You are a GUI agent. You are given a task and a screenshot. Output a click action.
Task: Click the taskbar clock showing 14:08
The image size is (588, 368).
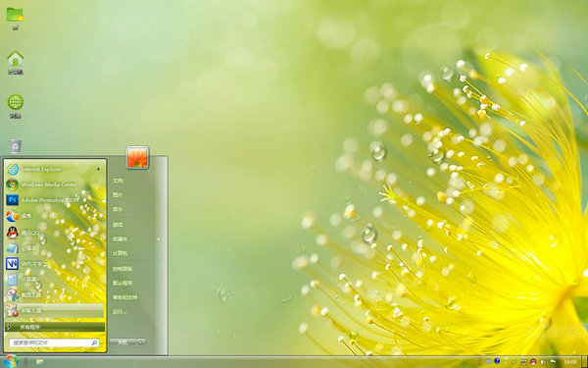point(570,361)
